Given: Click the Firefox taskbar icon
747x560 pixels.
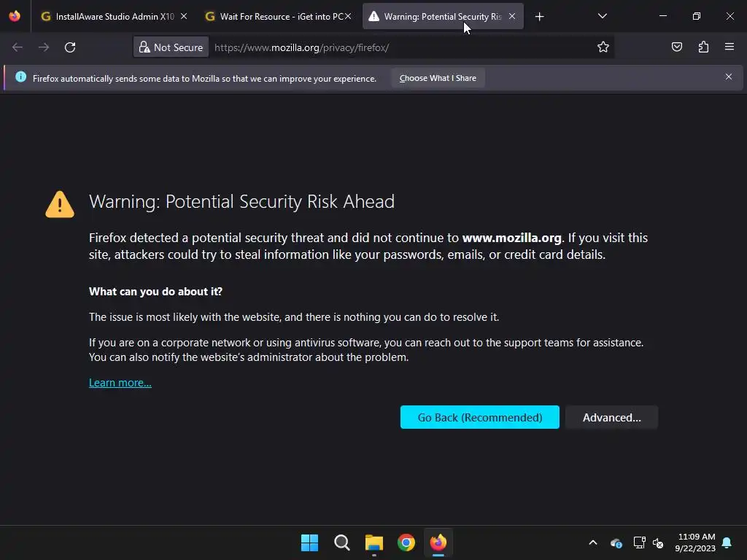Looking at the screenshot, I should (438, 542).
